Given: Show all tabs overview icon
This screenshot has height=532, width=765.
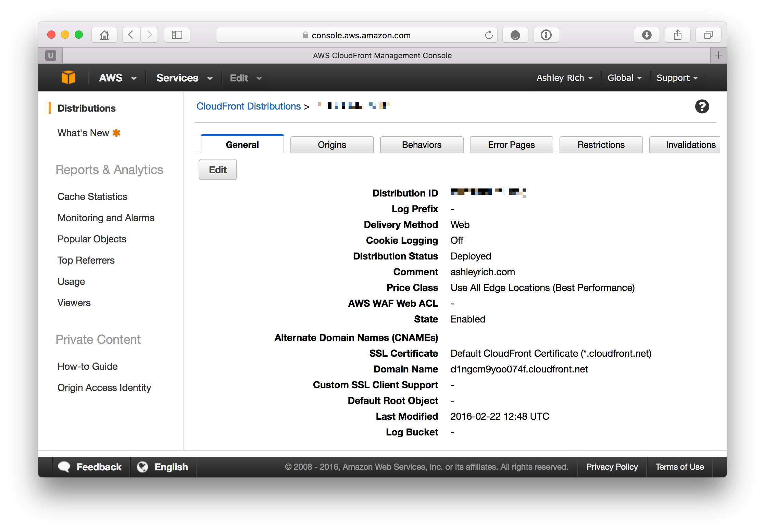Looking at the screenshot, I should 708,35.
